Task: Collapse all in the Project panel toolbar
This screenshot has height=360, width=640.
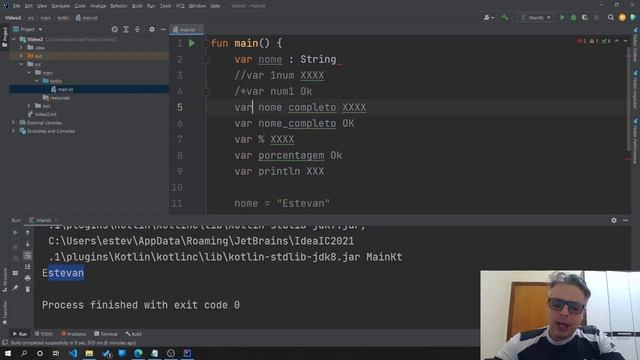Action: tap(137, 29)
